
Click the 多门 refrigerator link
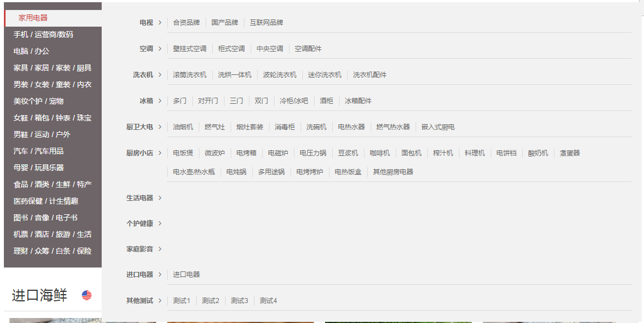[179, 100]
